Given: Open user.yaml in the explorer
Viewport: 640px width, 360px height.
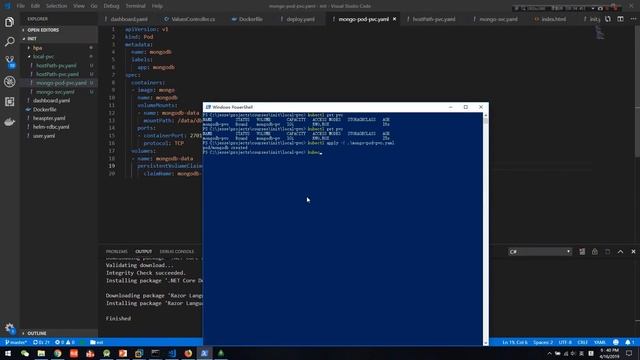Looking at the screenshot, I should [x=44, y=136].
